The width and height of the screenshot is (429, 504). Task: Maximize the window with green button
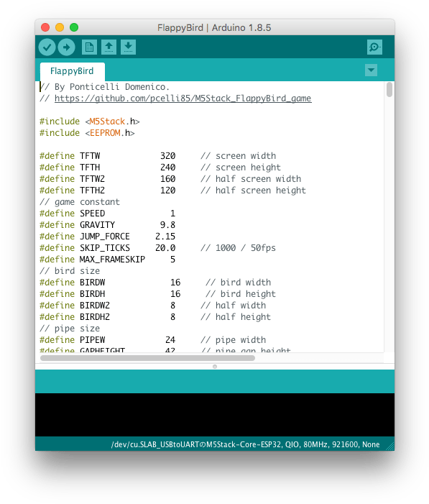click(x=74, y=27)
